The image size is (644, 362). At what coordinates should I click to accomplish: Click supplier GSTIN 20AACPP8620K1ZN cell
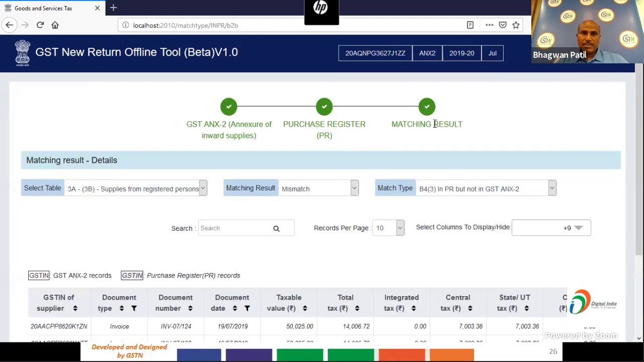[x=59, y=326]
